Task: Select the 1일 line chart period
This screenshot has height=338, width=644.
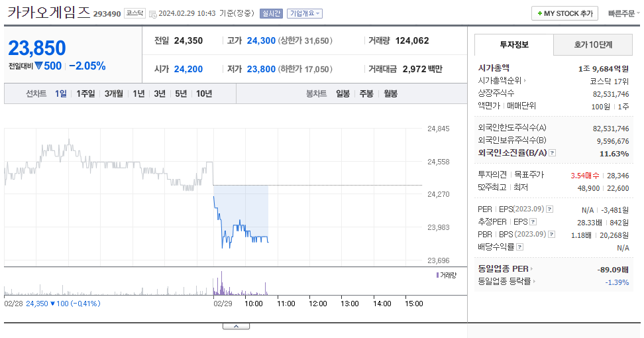Action: 61,93
